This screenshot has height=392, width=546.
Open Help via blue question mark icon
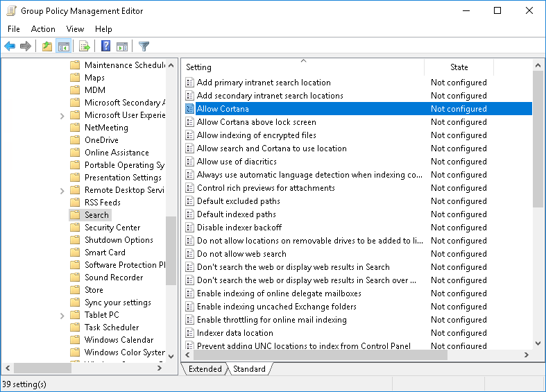pos(106,46)
